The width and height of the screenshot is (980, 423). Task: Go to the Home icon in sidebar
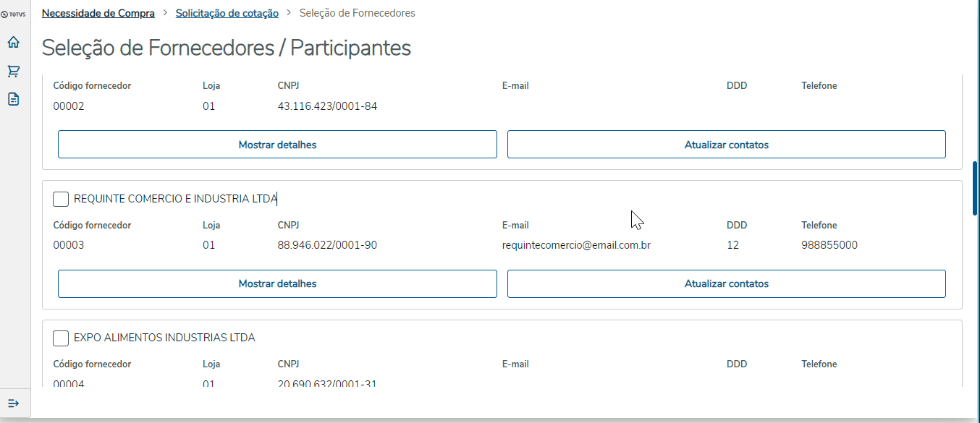[14, 43]
